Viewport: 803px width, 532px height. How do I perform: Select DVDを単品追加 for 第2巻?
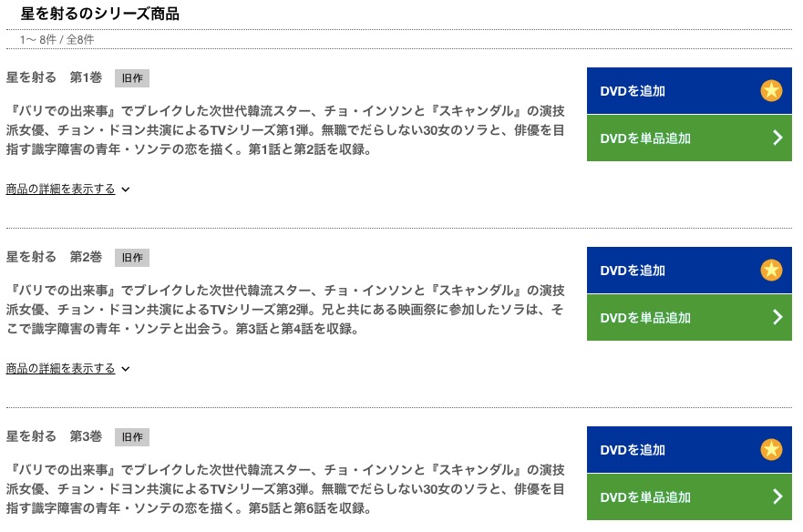689,317
